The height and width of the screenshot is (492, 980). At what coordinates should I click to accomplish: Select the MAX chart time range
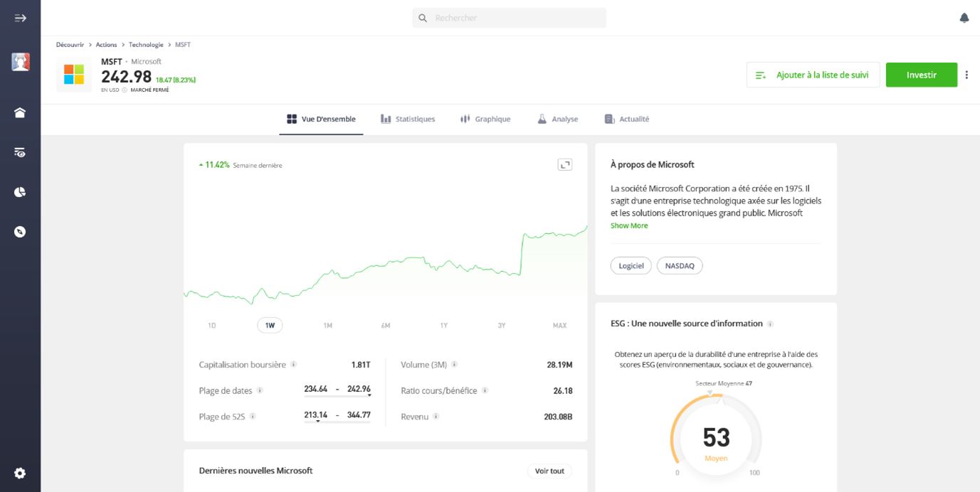(x=559, y=326)
